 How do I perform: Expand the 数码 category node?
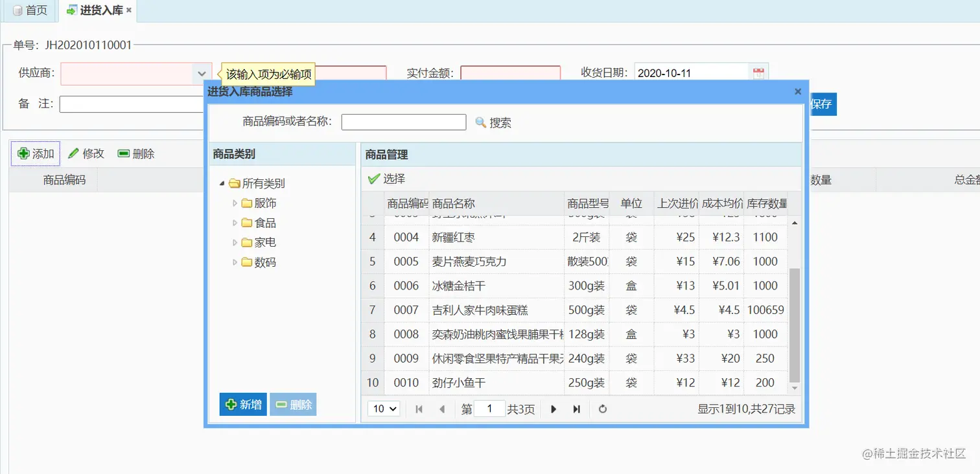[x=235, y=262]
